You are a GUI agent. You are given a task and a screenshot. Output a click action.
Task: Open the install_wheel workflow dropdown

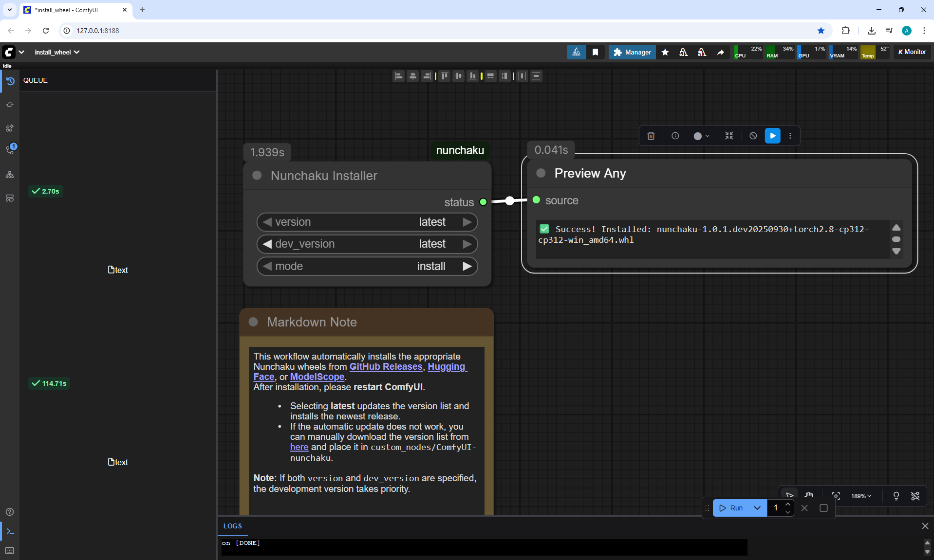pos(57,52)
